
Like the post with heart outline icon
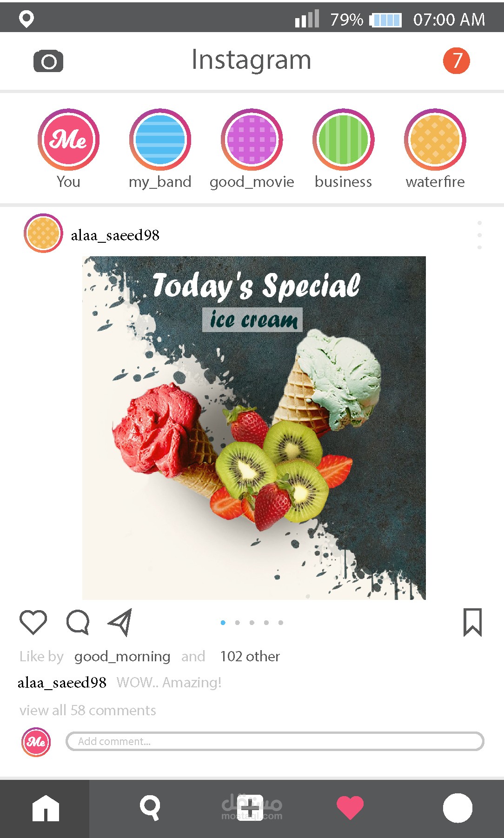click(x=33, y=622)
